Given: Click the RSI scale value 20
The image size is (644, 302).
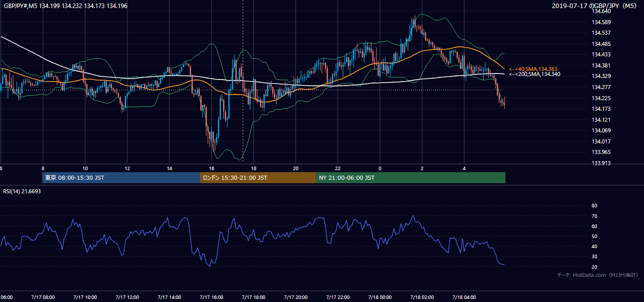Looking at the screenshot, I should pyautogui.click(x=594, y=267).
